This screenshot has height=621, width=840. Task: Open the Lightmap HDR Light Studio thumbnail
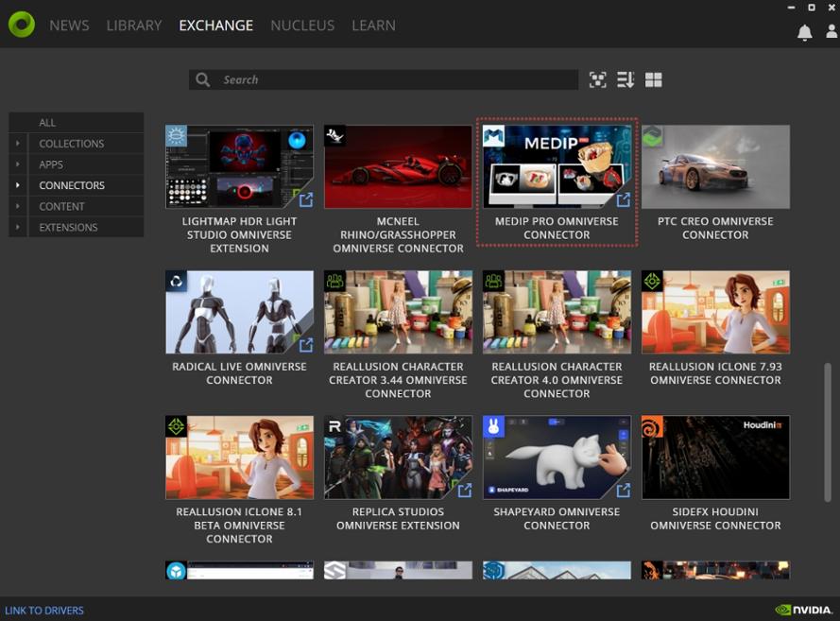239,166
